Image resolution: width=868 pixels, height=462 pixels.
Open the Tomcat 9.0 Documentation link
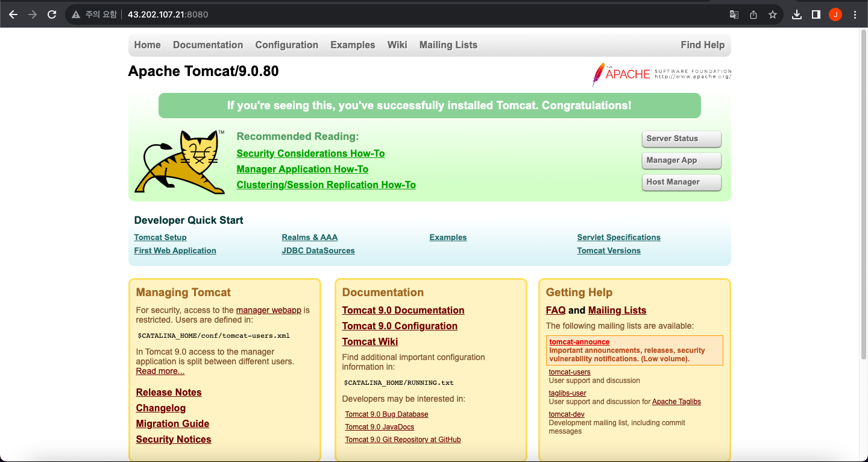click(x=403, y=310)
